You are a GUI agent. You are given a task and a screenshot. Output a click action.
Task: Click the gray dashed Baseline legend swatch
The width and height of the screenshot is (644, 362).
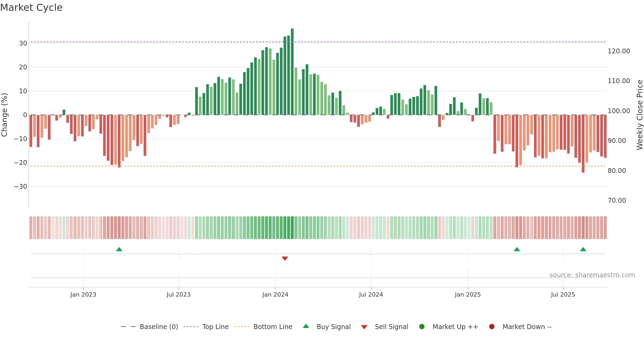(128, 327)
